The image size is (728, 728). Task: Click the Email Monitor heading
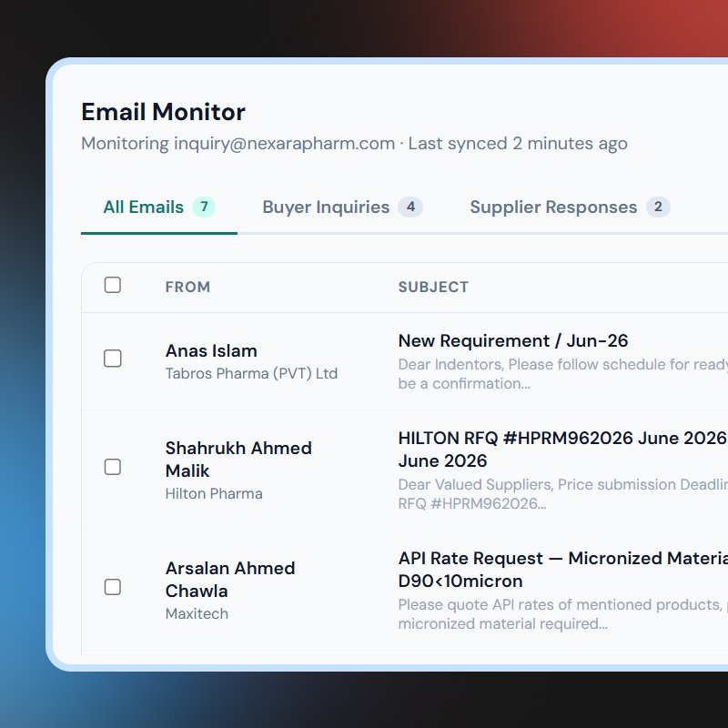[164, 112]
